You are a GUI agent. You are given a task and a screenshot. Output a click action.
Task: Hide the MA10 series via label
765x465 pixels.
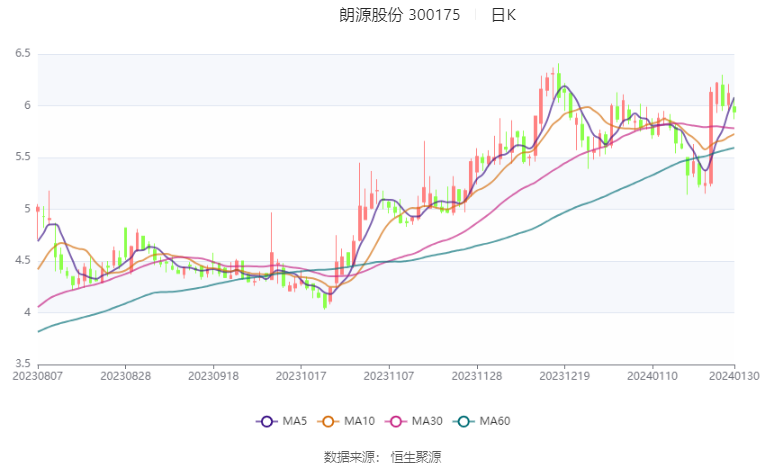pyautogui.click(x=360, y=421)
